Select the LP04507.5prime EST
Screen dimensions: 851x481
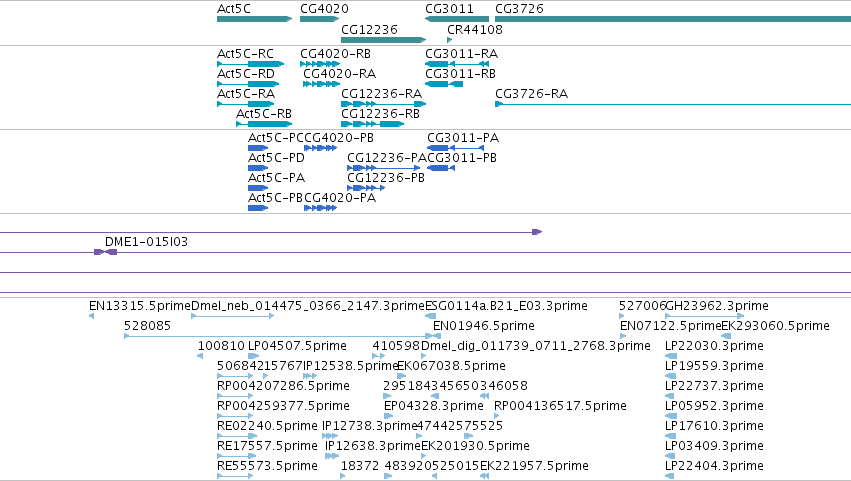pos(253,356)
